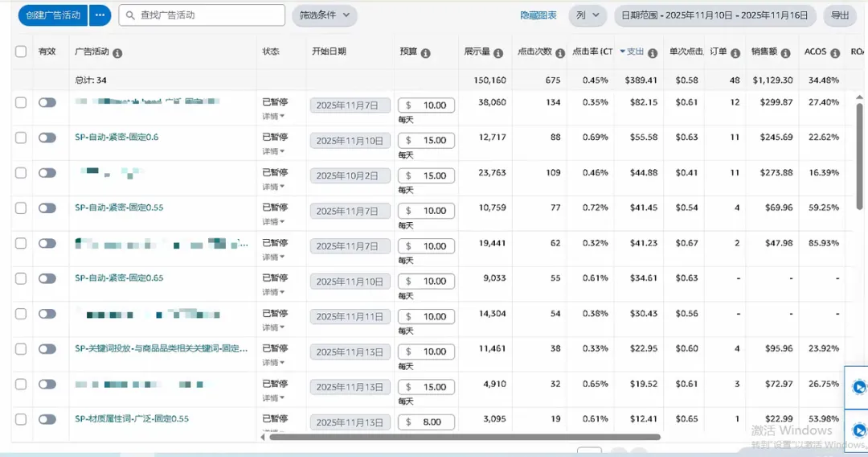This screenshot has width=868, height=457.
Task: Sort by the 支出 column header
Action: tap(635, 52)
